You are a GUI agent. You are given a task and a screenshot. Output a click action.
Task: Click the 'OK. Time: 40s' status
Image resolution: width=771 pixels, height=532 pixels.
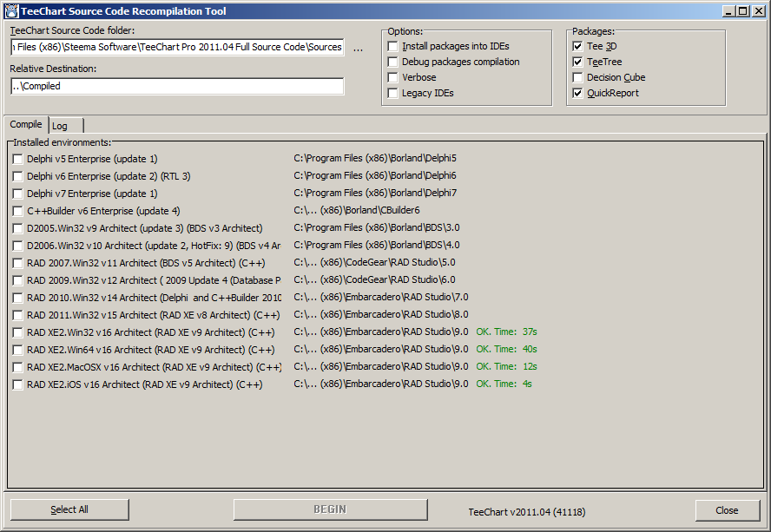(x=506, y=349)
